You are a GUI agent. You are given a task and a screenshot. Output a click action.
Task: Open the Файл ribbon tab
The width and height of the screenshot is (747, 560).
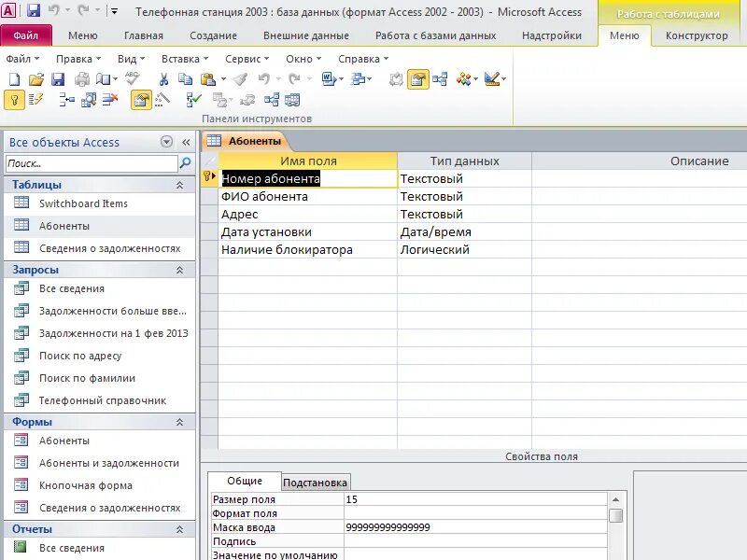click(x=26, y=35)
